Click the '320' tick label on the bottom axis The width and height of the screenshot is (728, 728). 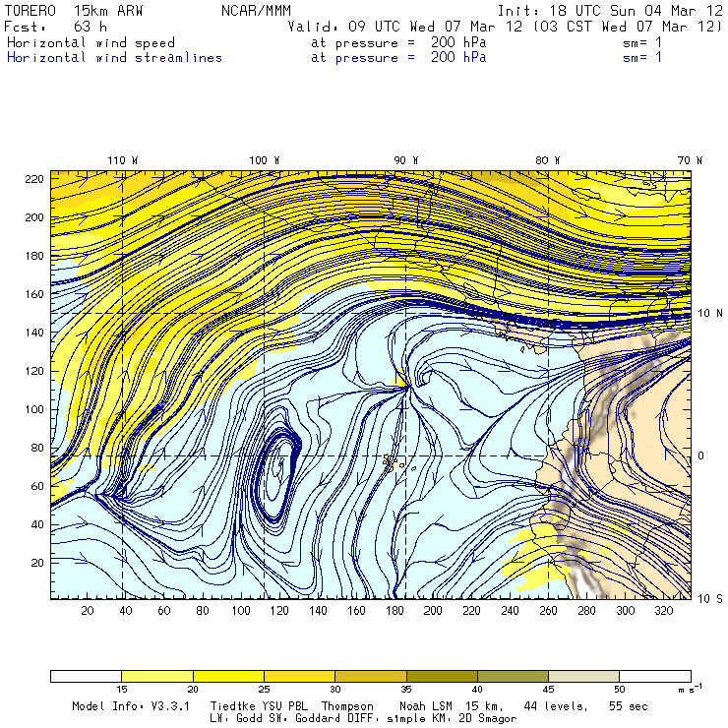(664, 611)
